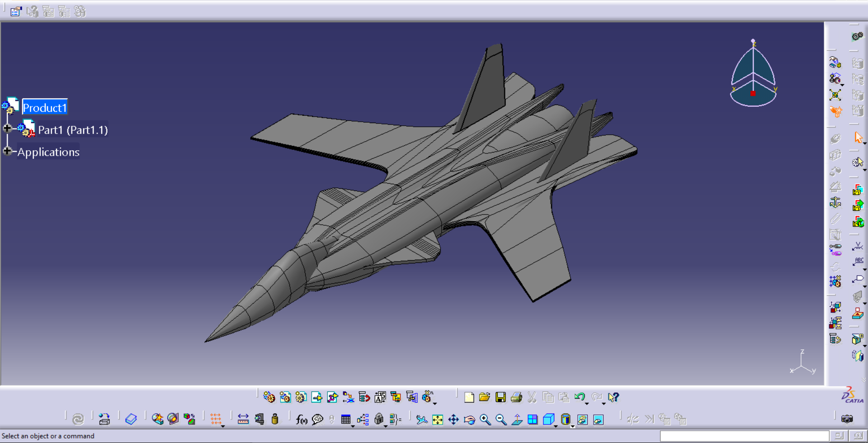868x443 pixels.
Task: Click the Zoom In magnifier
Action: click(x=485, y=419)
